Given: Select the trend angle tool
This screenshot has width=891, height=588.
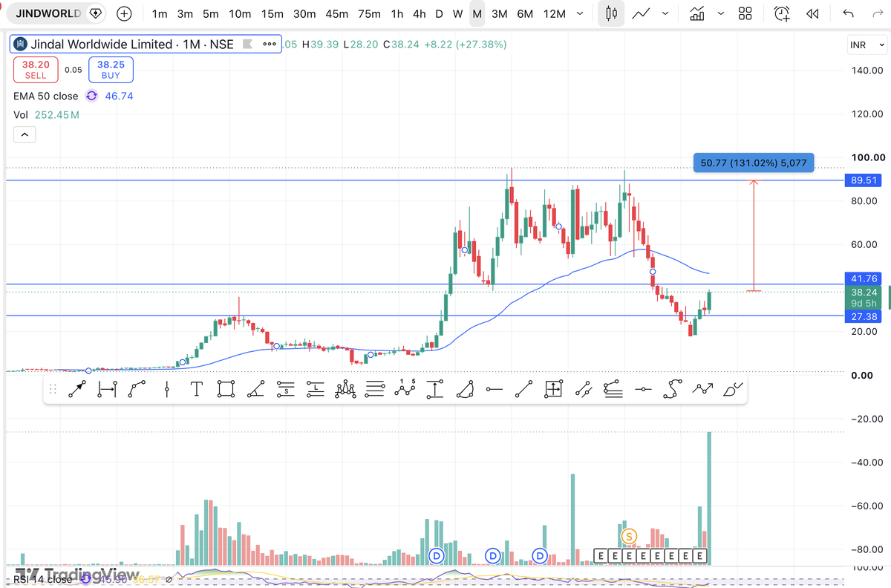Looking at the screenshot, I should pyautogui.click(x=255, y=388).
